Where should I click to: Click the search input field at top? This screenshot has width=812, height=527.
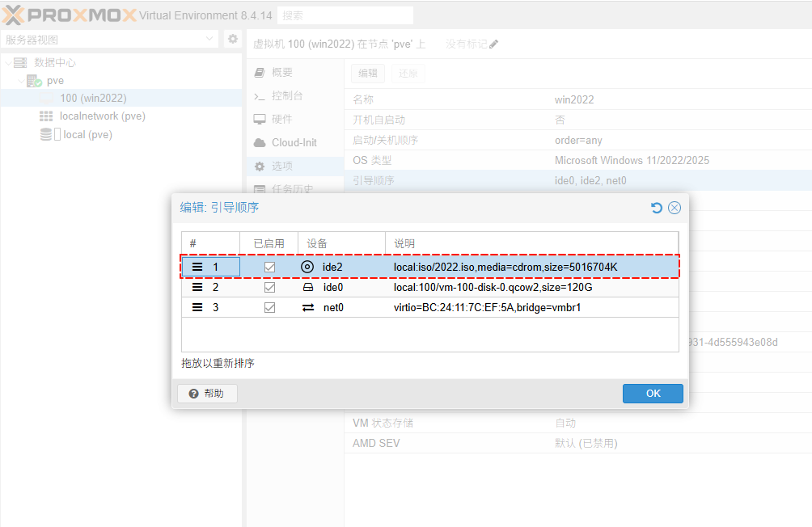click(345, 15)
